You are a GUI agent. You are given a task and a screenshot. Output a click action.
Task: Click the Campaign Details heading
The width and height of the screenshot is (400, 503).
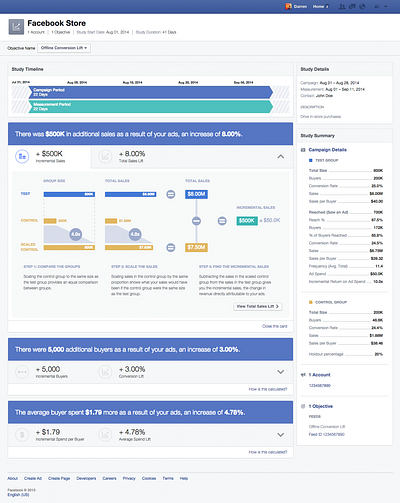328,150
